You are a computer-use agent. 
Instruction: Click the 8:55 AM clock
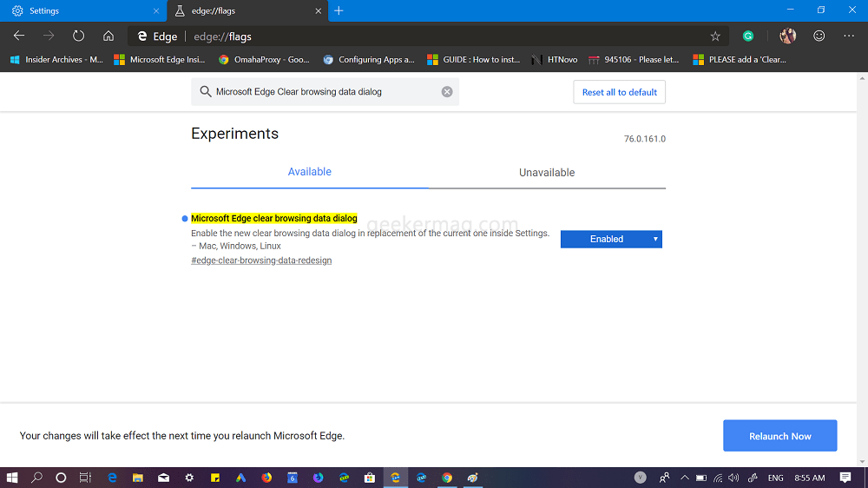tap(809, 478)
